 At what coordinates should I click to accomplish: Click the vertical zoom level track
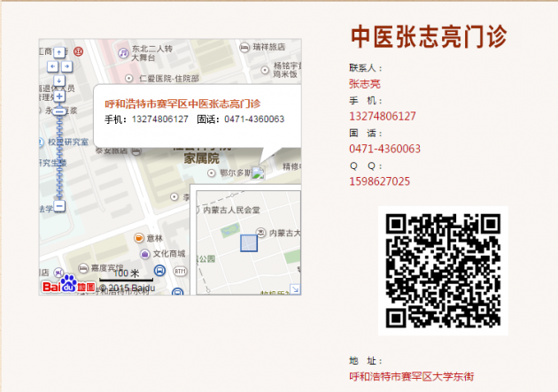59,157
